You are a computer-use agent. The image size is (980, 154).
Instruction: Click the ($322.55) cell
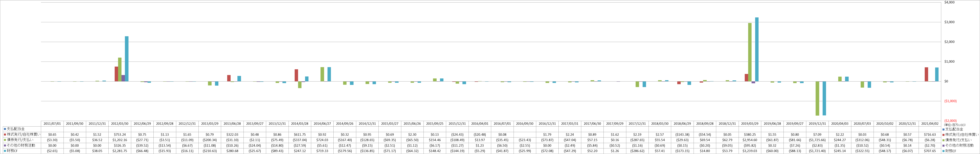(862, 151)
